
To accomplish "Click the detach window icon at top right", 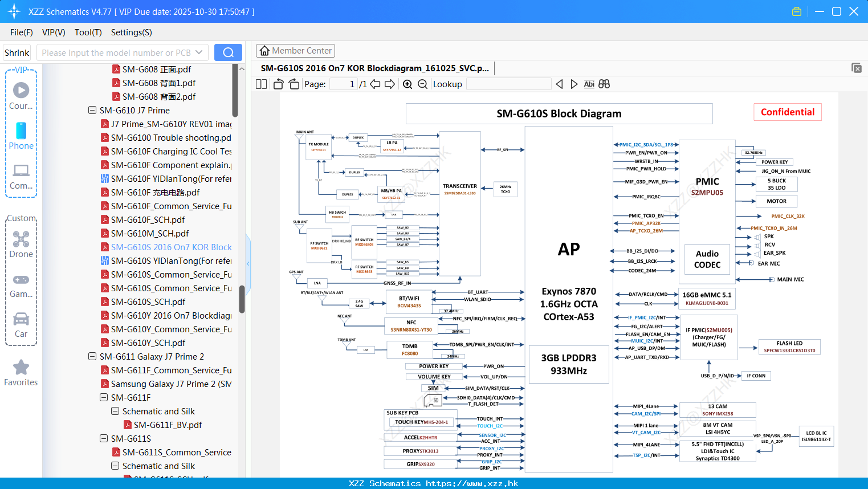I will click(x=857, y=68).
